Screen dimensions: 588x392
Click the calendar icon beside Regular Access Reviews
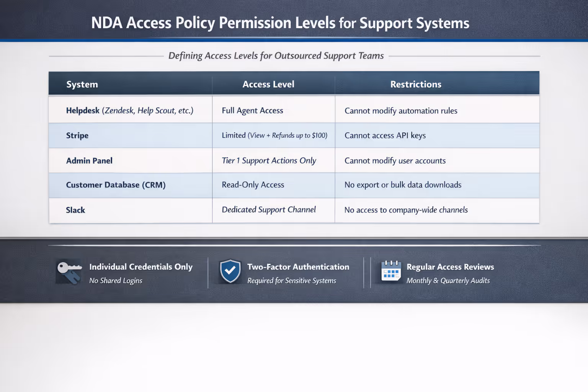[x=391, y=271]
